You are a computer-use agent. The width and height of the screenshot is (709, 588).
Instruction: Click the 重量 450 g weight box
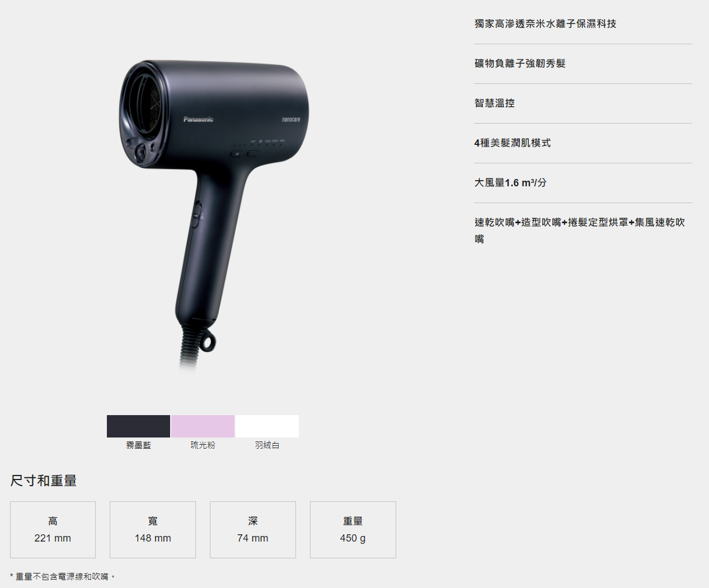point(353,529)
